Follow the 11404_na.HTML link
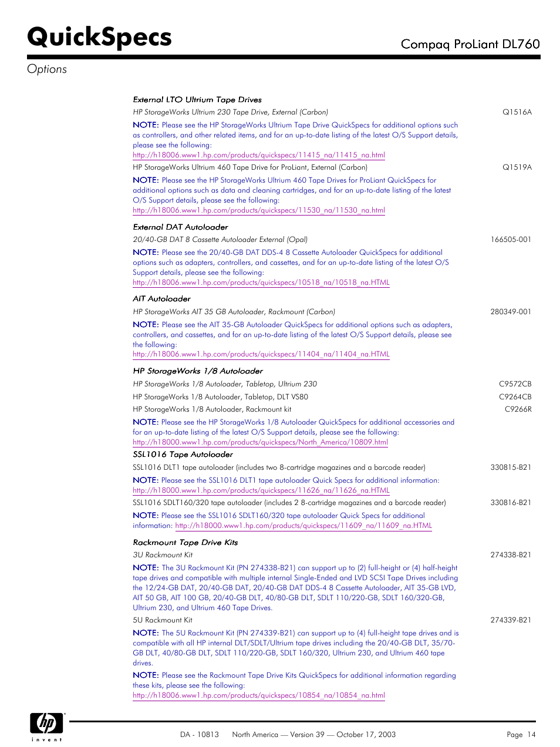Image resolution: width=560 pixels, height=747 pixels. tap(261, 354)
